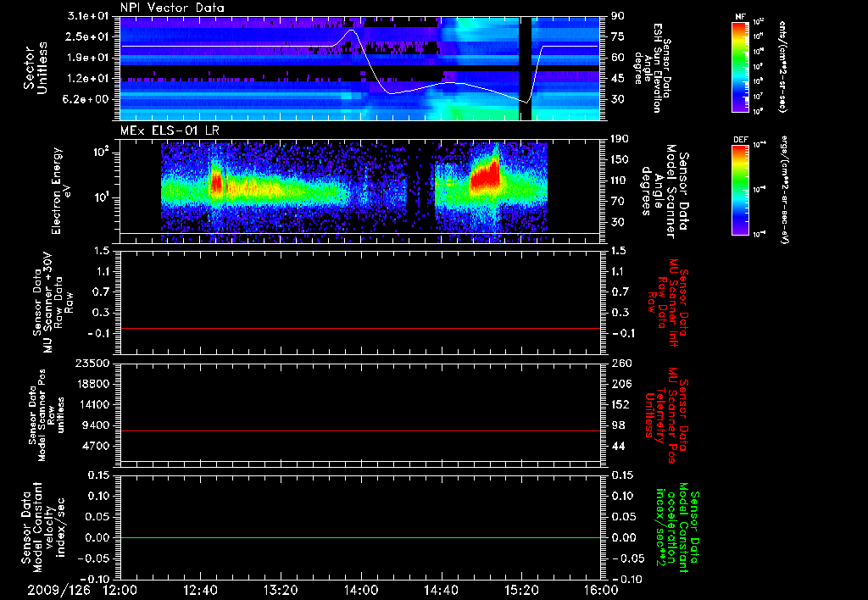The height and width of the screenshot is (600, 868).
Task: Click the 'ESH Sun Elevation Angle' axis label
Action: tap(652, 68)
